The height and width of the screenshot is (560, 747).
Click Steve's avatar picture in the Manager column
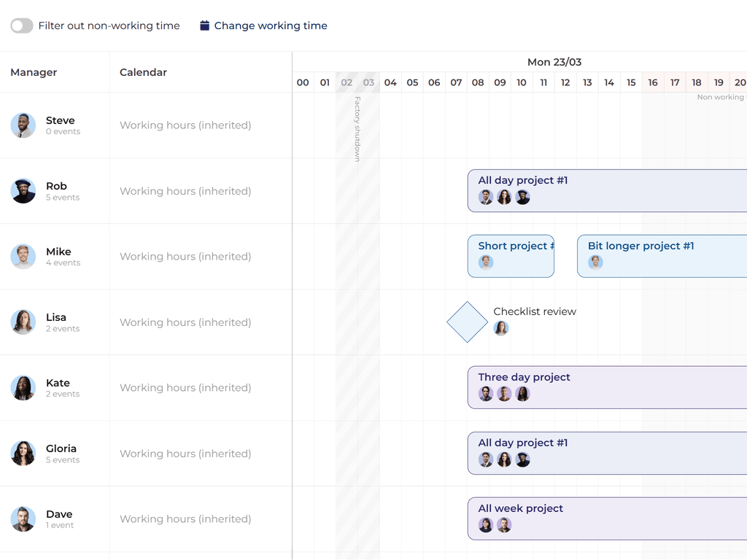[23, 125]
